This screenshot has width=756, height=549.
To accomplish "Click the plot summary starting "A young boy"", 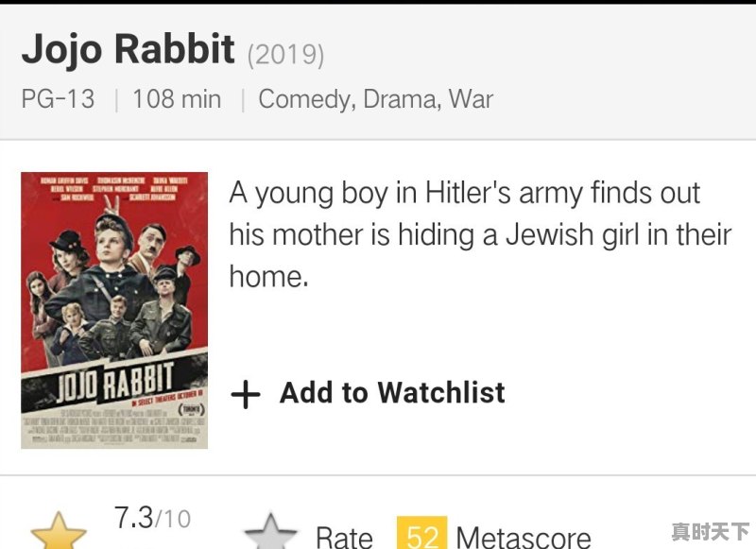I will [480, 234].
